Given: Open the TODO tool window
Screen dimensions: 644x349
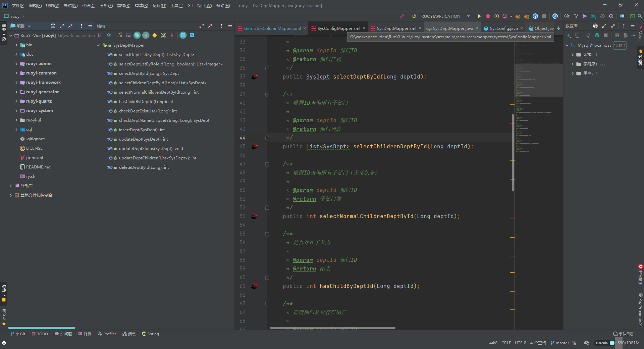Looking at the screenshot, I should point(40,334).
